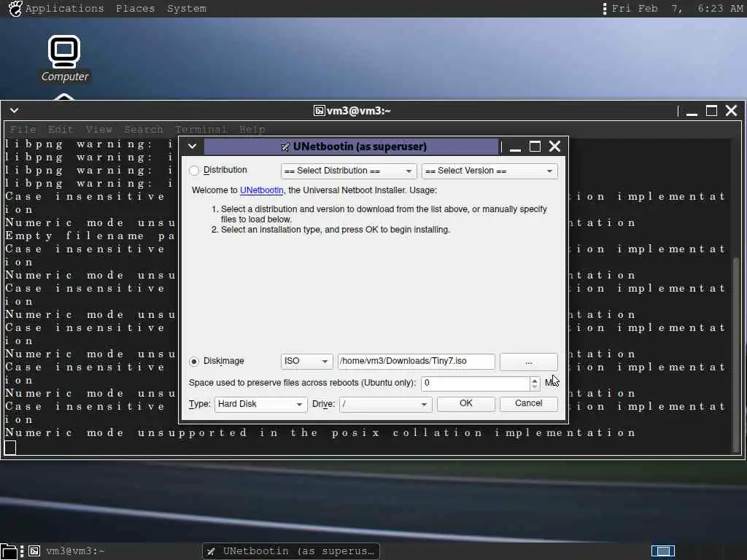This screenshot has height=560, width=747.
Task: Open terminal window menu chevron
Action: pyautogui.click(x=15, y=111)
